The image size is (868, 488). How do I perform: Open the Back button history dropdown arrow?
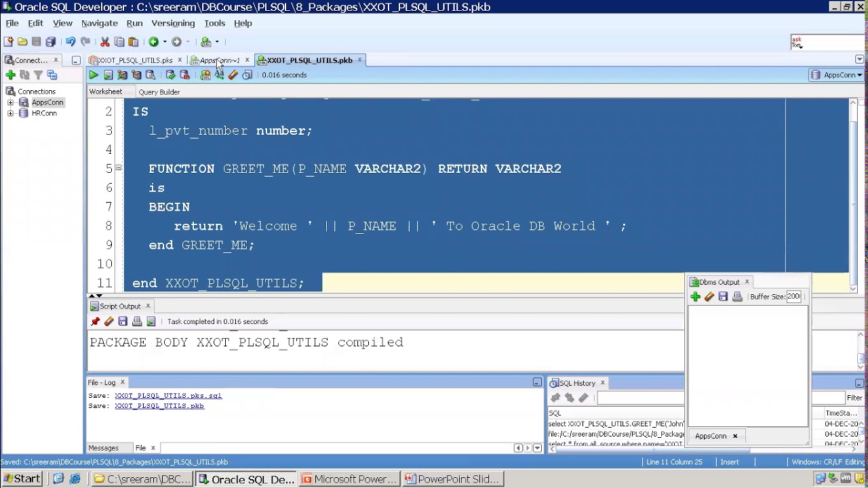pyautogui.click(x=164, y=42)
